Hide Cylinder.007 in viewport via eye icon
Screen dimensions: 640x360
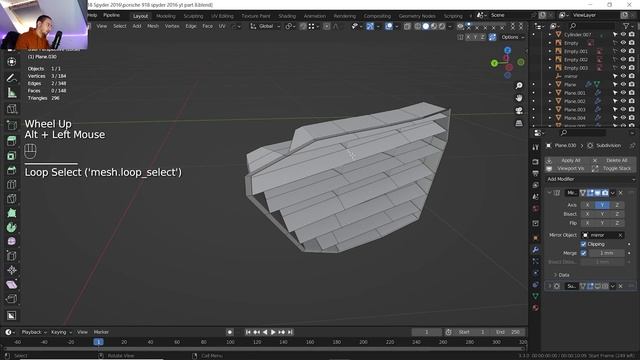click(623, 35)
